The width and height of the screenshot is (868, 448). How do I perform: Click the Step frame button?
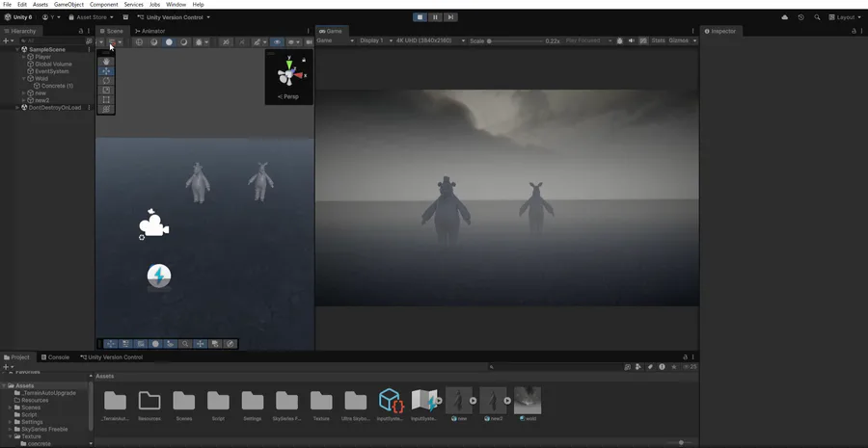pyautogui.click(x=449, y=17)
